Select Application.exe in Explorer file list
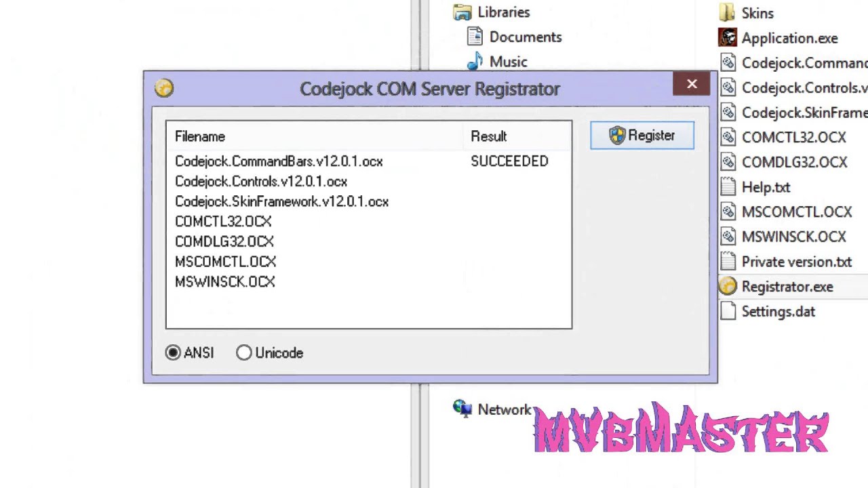This screenshot has height=488, width=868. point(789,39)
